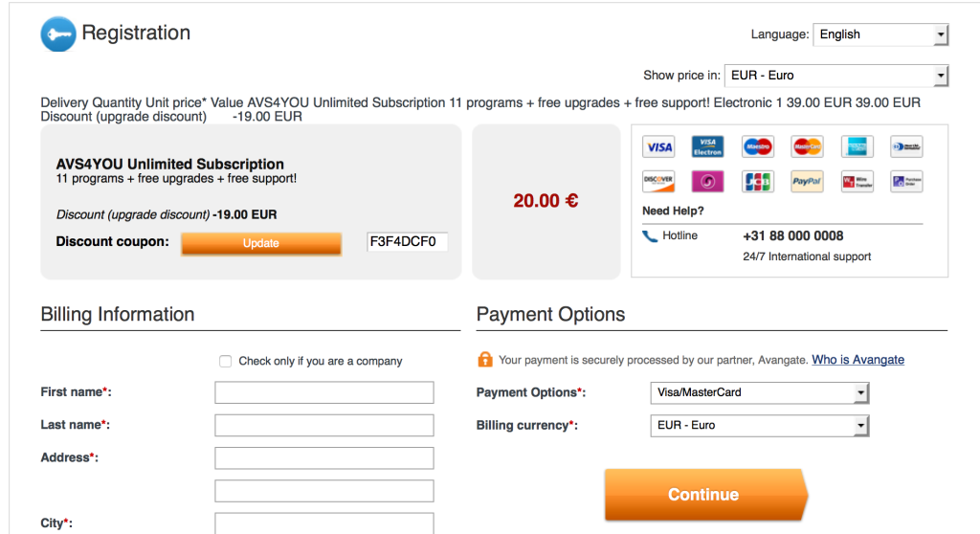Choose the Maestro card icon

point(758,147)
